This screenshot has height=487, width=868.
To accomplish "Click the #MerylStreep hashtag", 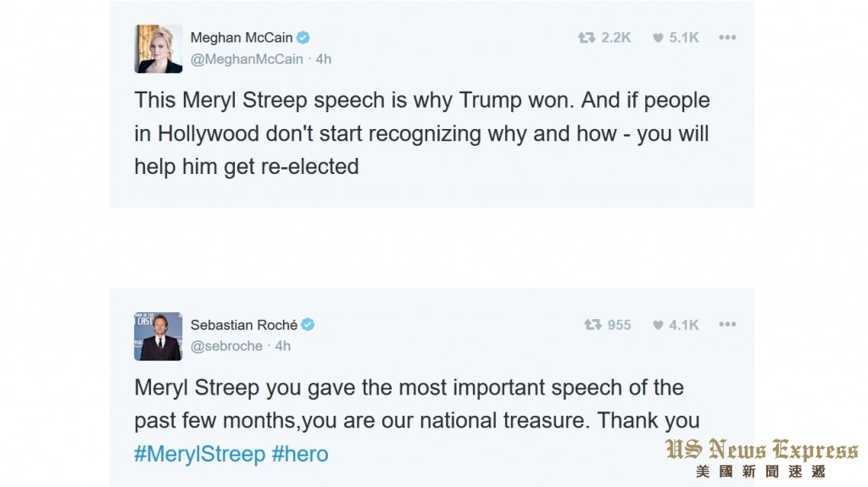I will click(x=199, y=454).
